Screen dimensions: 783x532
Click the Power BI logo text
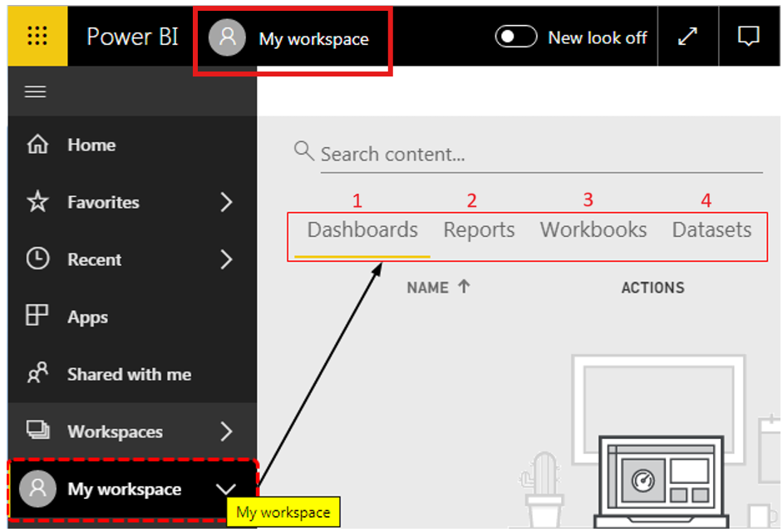coord(132,37)
